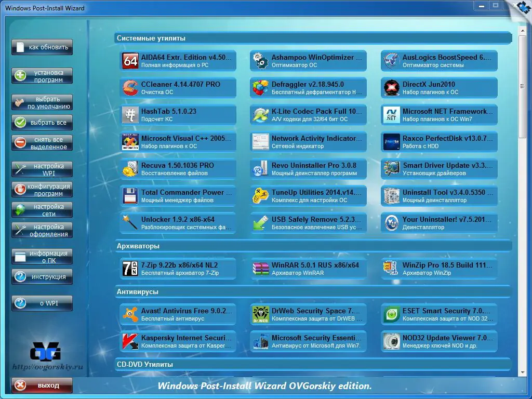The width and height of the screenshot is (532, 399).
Task: Click the Microsoft Visual C++ icon
Action: (130, 142)
